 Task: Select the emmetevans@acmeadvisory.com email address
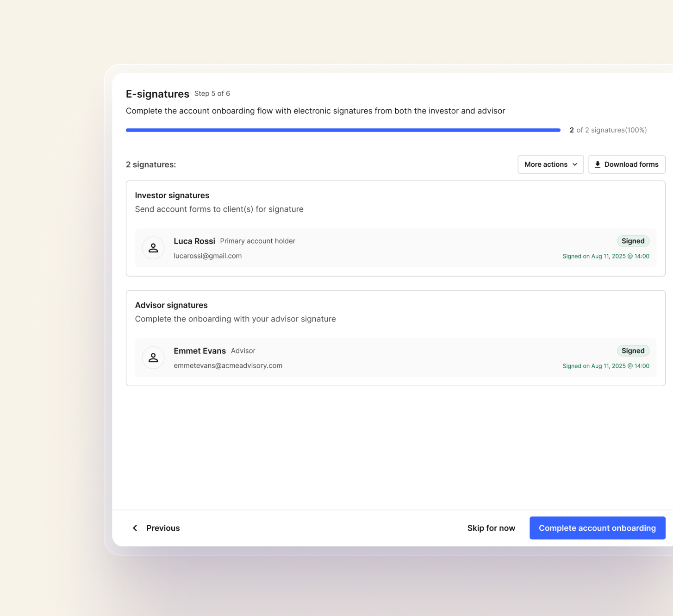(x=228, y=365)
